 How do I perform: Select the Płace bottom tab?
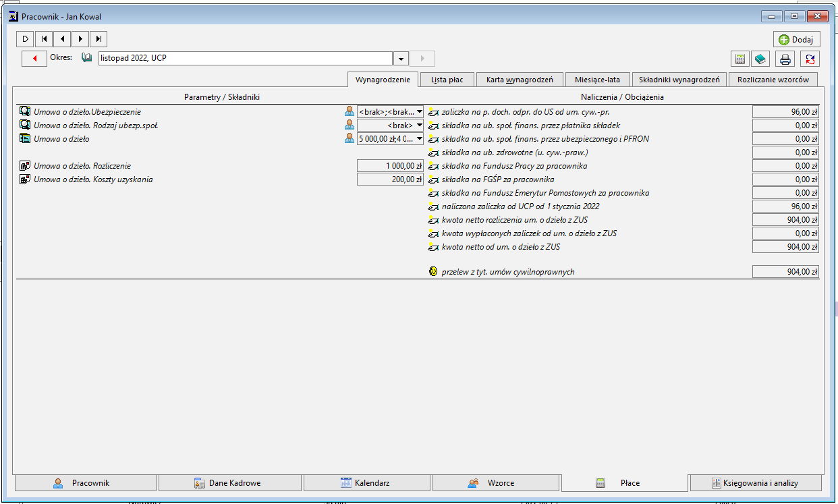coord(625,483)
